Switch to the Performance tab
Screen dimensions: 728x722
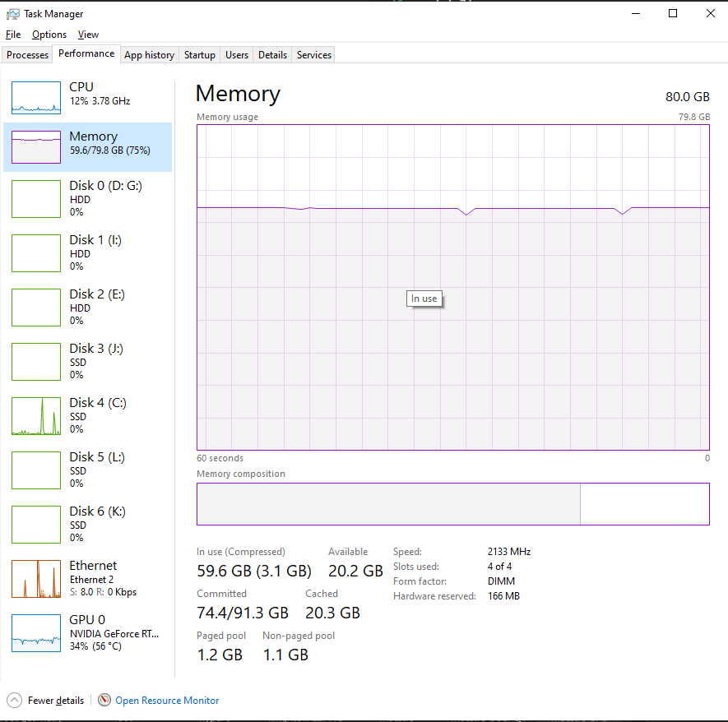click(x=86, y=53)
